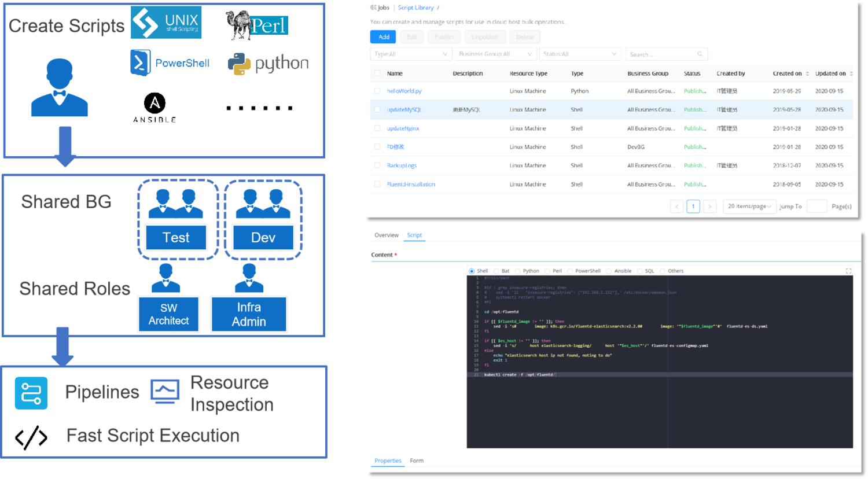Click the search magnifier icon
The image size is (868, 479).
coord(700,54)
